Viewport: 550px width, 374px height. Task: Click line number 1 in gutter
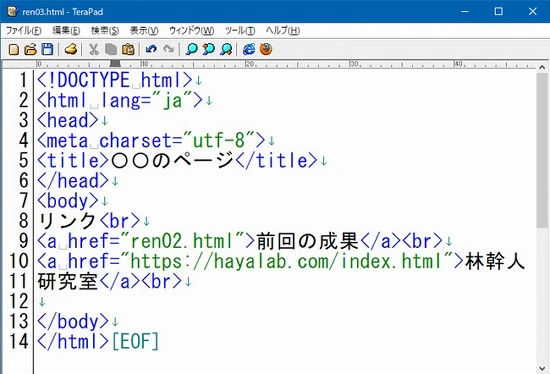tap(24, 80)
